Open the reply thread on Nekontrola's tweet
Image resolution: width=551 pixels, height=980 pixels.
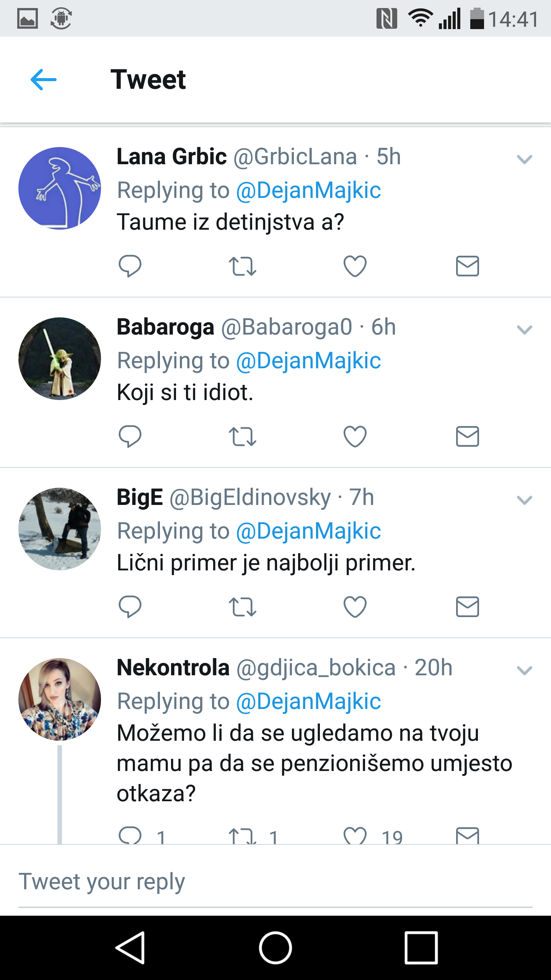tap(130, 835)
